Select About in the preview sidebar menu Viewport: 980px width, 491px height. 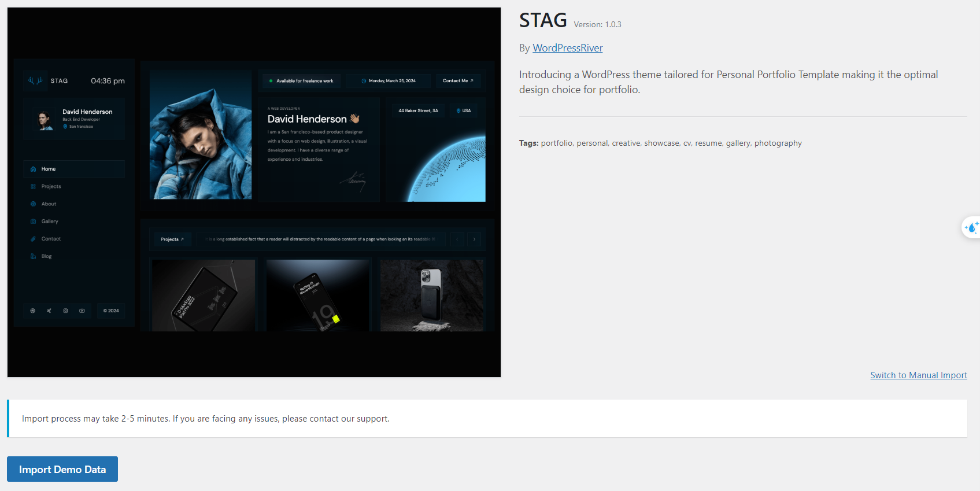click(49, 204)
